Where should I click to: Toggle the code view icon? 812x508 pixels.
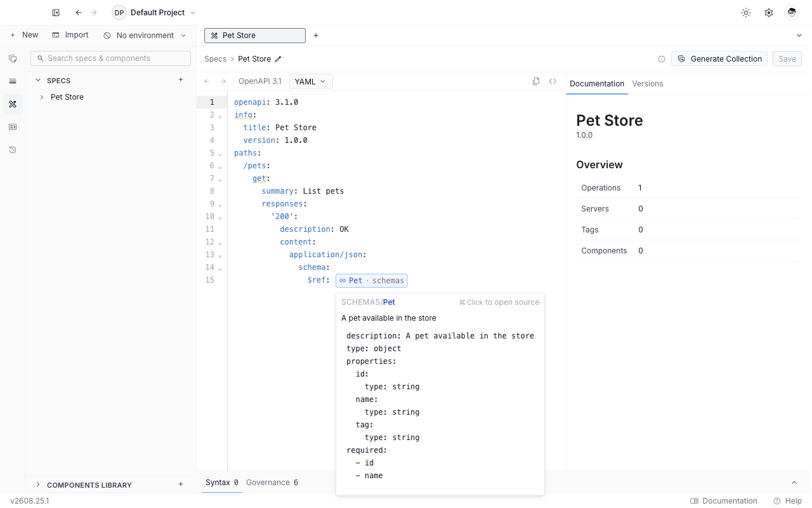click(x=553, y=81)
